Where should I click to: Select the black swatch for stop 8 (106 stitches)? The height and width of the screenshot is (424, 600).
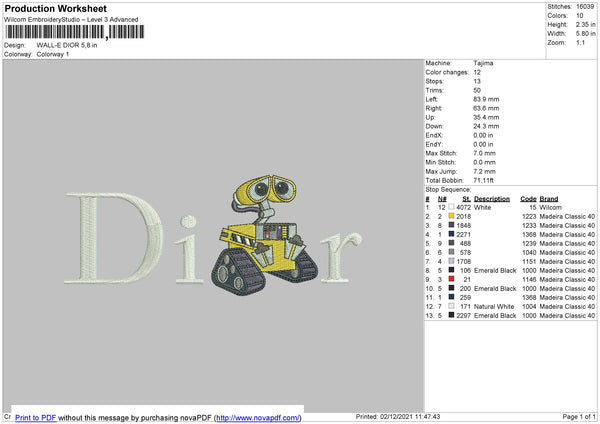click(x=451, y=270)
